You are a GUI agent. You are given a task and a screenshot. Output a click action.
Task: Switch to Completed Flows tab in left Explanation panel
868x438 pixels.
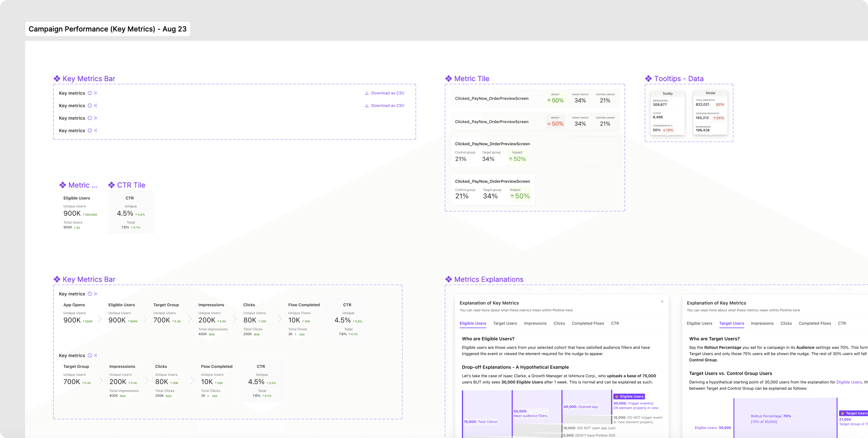(588, 324)
